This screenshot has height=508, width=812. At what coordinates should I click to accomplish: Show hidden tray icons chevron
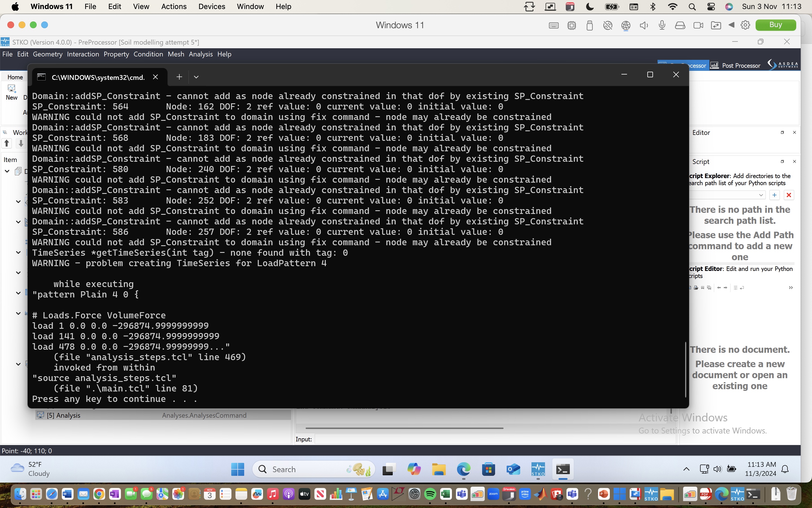pyautogui.click(x=686, y=469)
